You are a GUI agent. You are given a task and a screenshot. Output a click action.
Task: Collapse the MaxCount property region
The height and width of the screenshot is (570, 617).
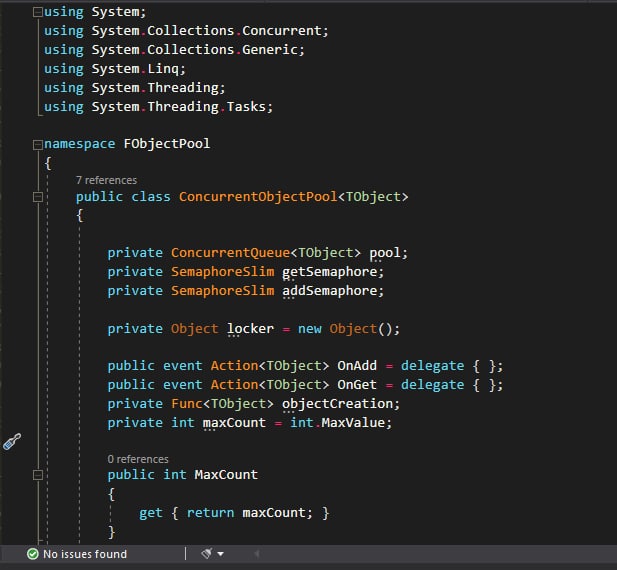pyautogui.click(x=38, y=475)
